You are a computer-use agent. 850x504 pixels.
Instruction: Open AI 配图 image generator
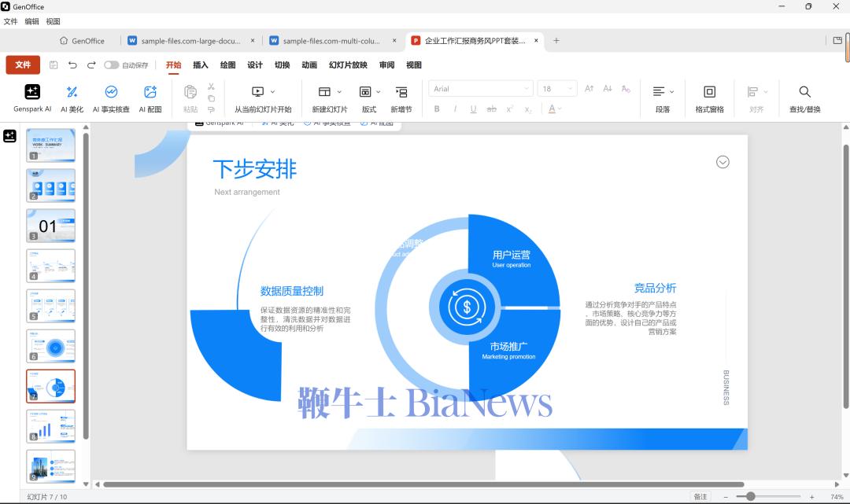(x=150, y=97)
